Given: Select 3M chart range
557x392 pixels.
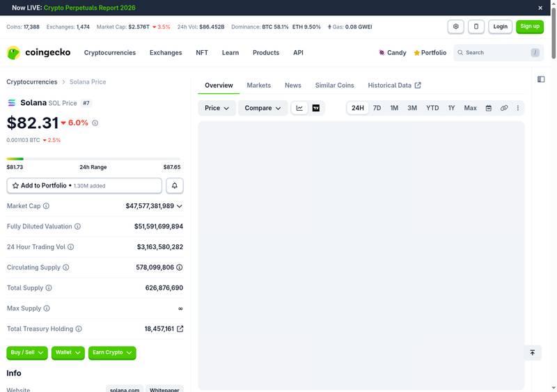Looking at the screenshot, I should click(412, 108).
